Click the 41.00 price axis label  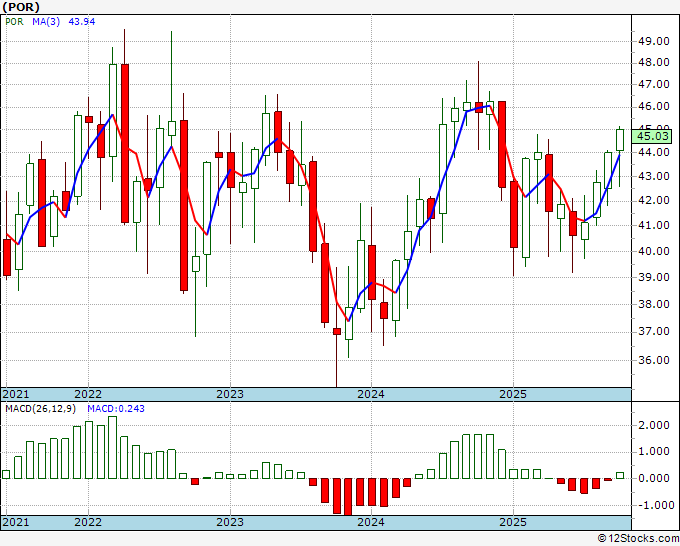[654, 226]
